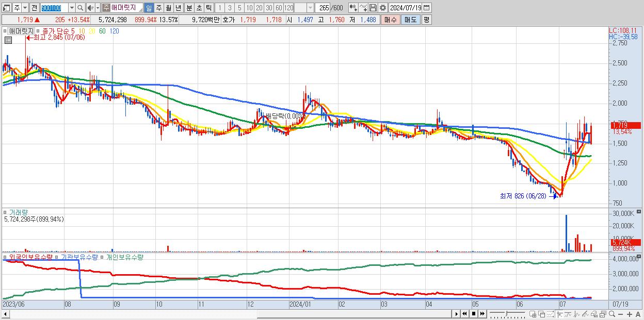This screenshot has height=320, width=644.
Task: Click the play button in bottom bar
Action: [457, 313]
